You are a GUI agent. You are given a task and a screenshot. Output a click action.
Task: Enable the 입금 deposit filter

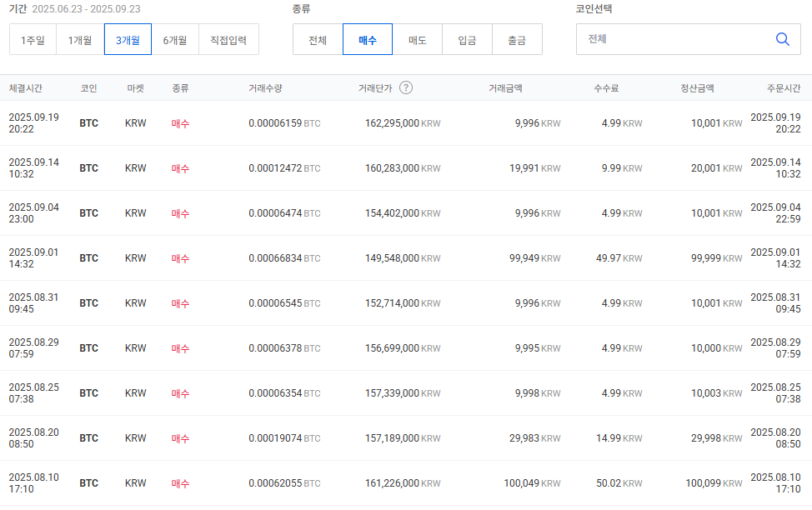(467, 38)
